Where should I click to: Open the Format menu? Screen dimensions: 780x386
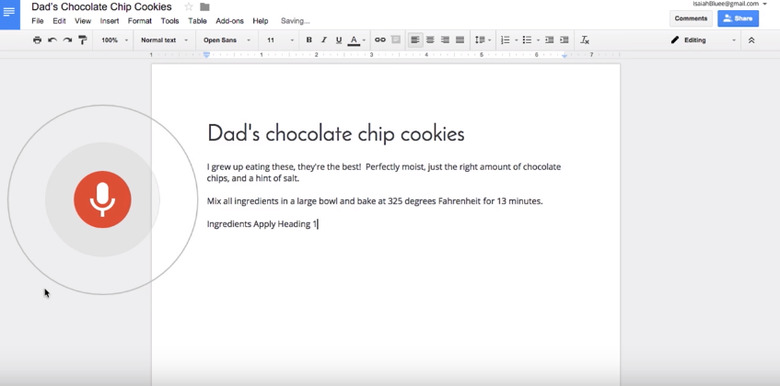[140, 21]
